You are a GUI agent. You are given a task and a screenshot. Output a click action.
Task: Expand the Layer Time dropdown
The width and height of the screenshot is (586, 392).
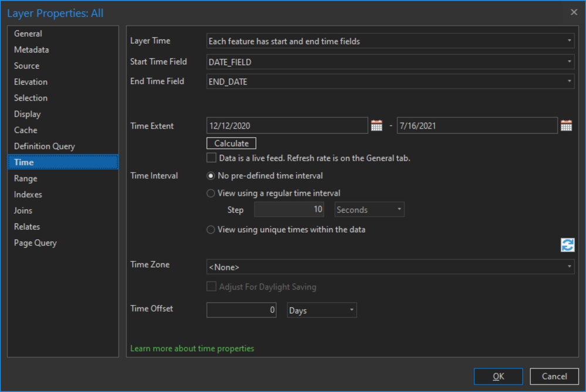[390, 41]
